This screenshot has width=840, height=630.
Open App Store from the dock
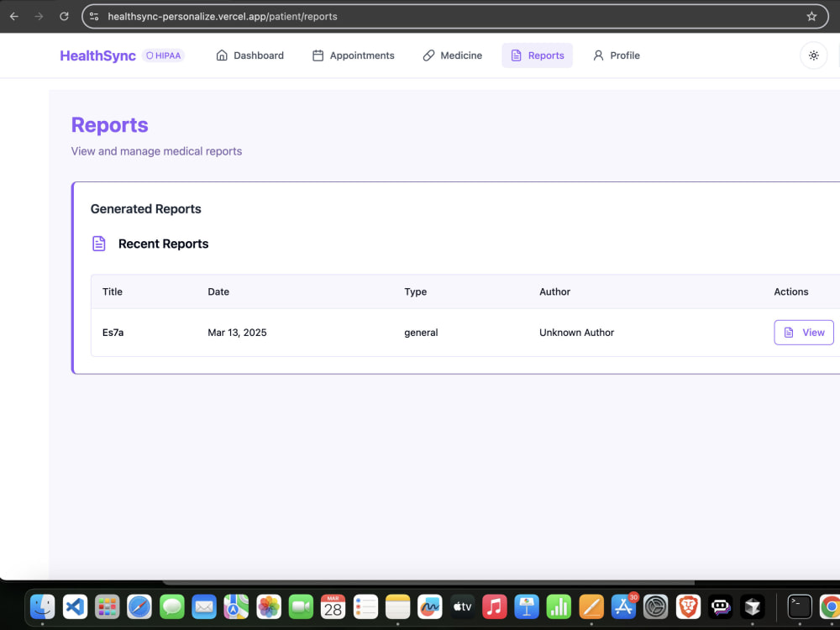coord(623,607)
